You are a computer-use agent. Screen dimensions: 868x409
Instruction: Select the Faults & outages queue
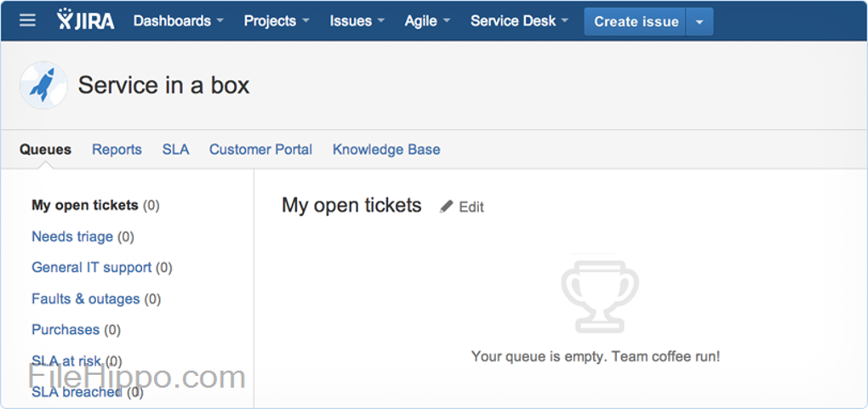tap(85, 299)
